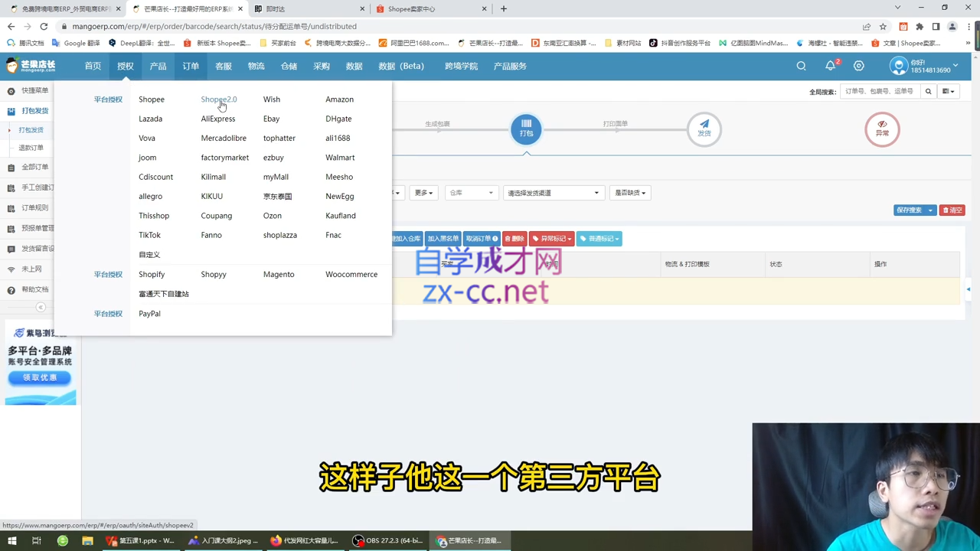This screenshot has width=980, height=551.
Task: Expand the 保存搜索 dropdown arrow
Action: pyautogui.click(x=930, y=210)
